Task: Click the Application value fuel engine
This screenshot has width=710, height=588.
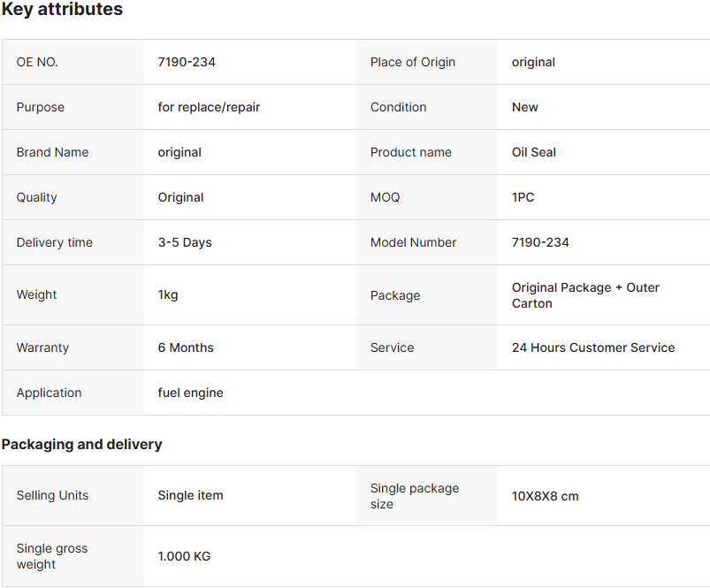Action: pyautogui.click(x=191, y=393)
